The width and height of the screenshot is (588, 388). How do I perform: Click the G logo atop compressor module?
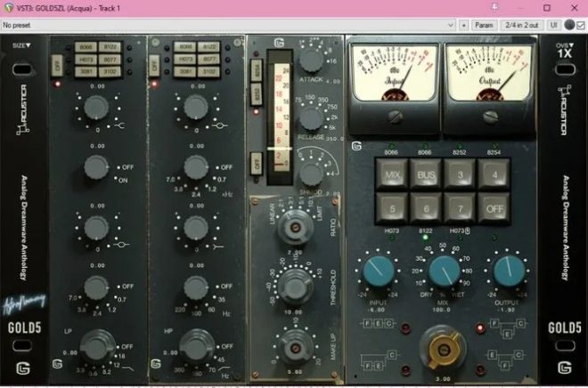point(279,43)
